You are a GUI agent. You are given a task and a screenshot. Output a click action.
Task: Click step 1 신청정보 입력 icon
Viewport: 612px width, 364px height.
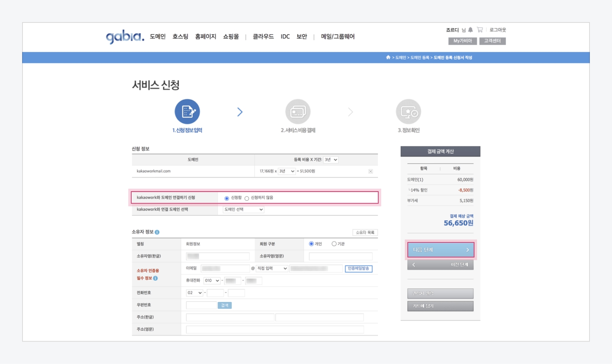(x=187, y=112)
